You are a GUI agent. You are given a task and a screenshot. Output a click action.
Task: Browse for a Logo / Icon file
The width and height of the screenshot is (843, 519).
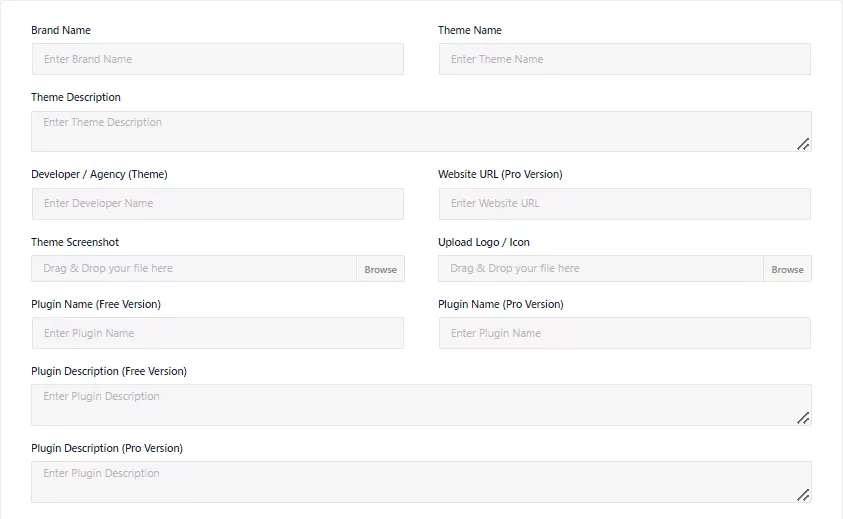(x=787, y=269)
